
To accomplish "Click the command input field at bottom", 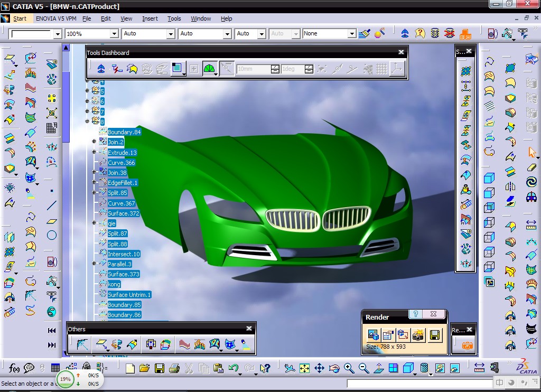I will coord(419,384).
